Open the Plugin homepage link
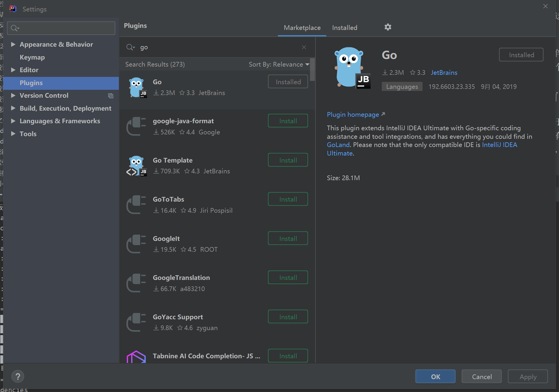This screenshot has width=559, height=392. [x=353, y=114]
